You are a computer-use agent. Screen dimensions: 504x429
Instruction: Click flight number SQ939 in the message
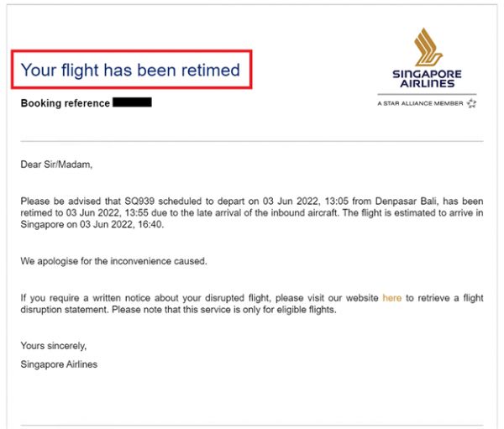(x=139, y=201)
